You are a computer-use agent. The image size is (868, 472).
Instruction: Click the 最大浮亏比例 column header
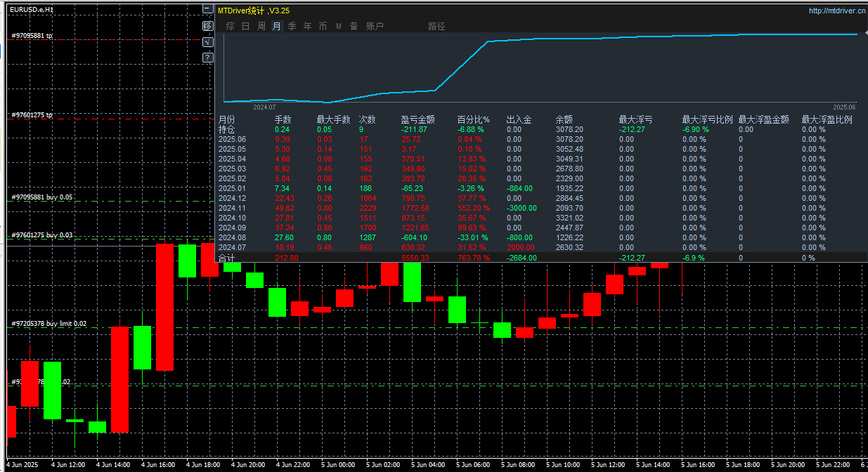point(707,119)
